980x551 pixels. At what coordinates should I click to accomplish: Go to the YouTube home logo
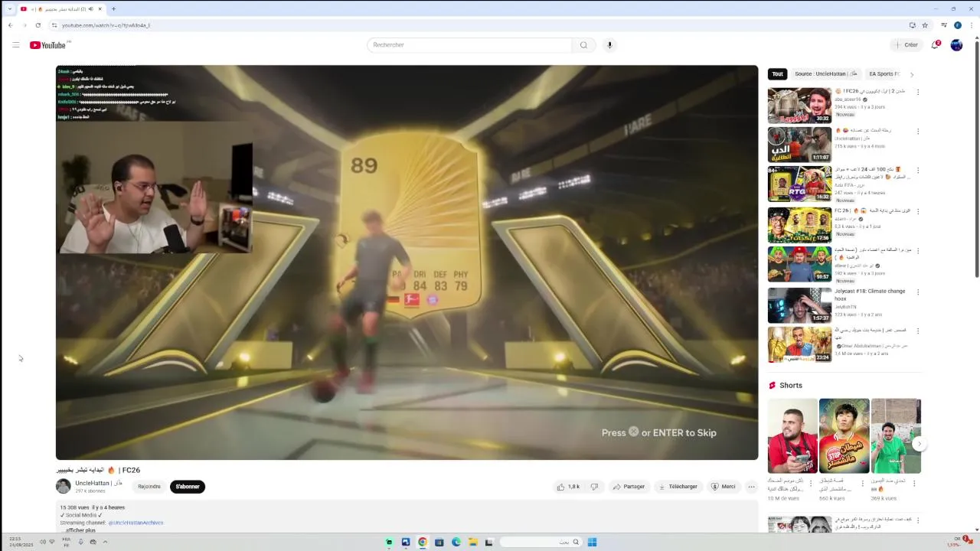pyautogui.click(x=47, y=45)
